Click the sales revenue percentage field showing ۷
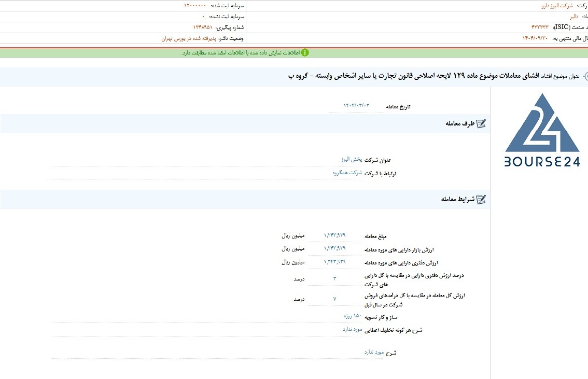This screenshot has width=588, height=379. 334,299
